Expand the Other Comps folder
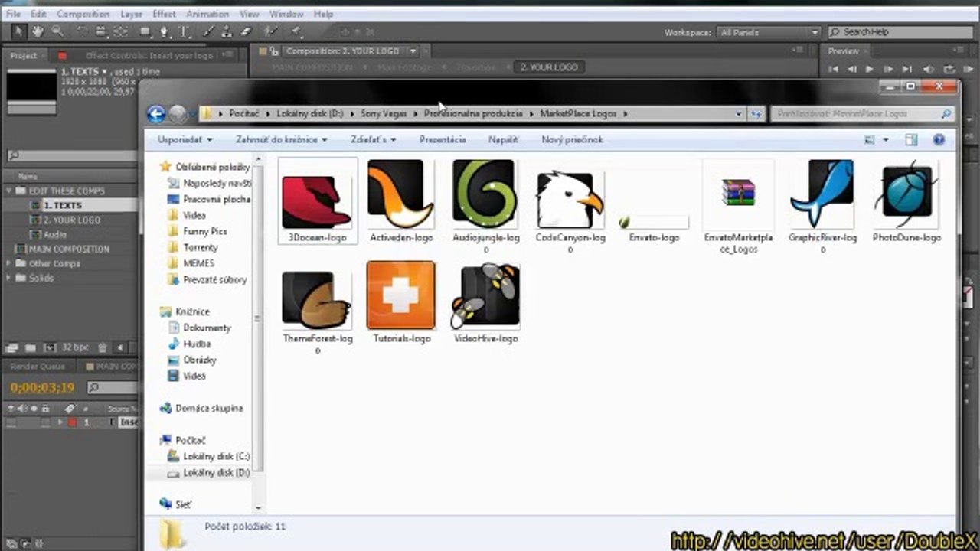 tap(9, 263)
